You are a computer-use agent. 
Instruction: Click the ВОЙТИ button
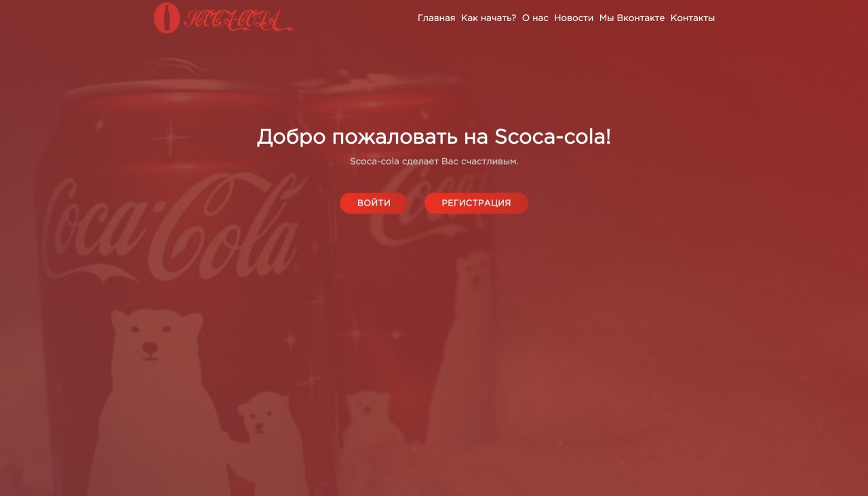coord(374,203)
